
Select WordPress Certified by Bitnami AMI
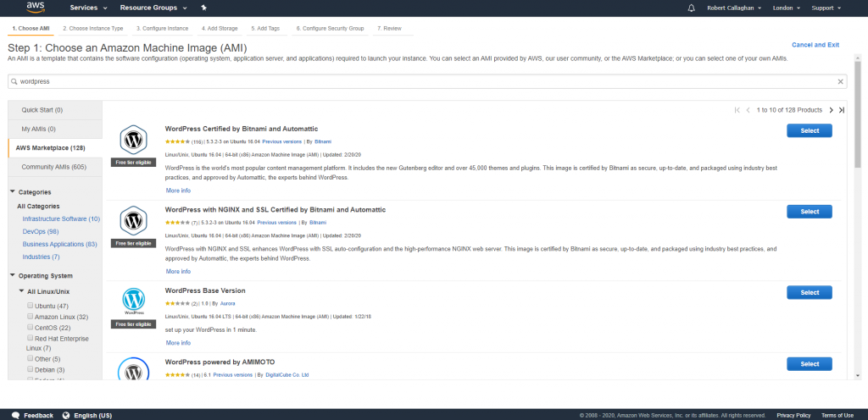[810, 130]
